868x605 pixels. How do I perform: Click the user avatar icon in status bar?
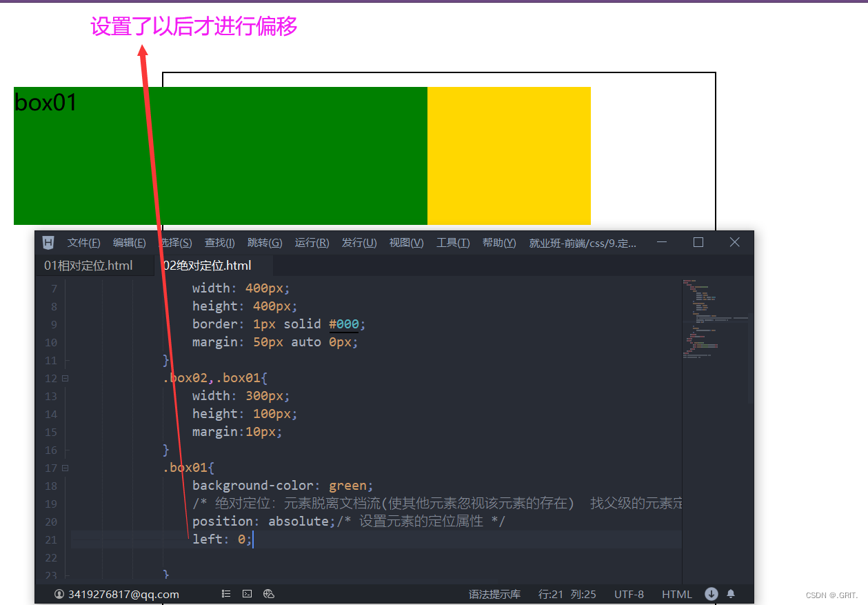point(59,594)
